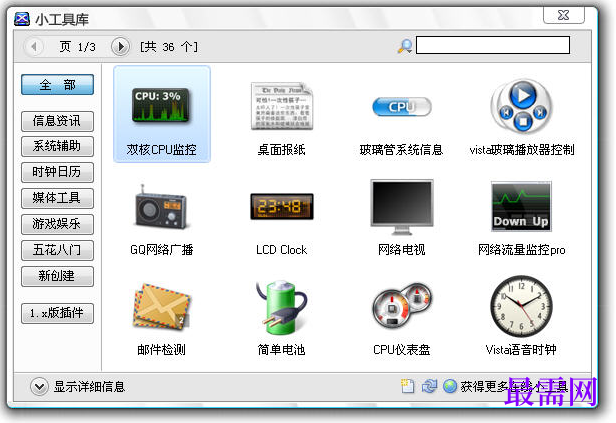Screen dimensions: 616x423
Task: Click the 双核CPU监控 label text
Action: [x=161, y=149]
